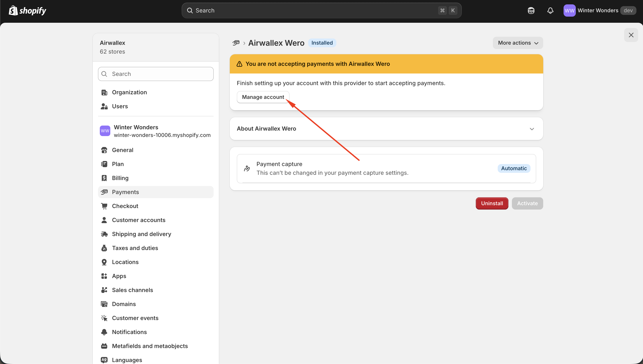Open the notifications bell

pos(550,10)
